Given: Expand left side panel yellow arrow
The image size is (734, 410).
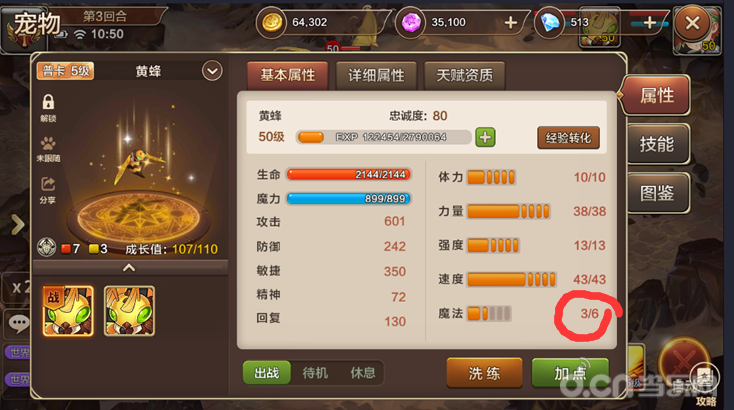Looking at the screenshot, I should click(17, 225).
